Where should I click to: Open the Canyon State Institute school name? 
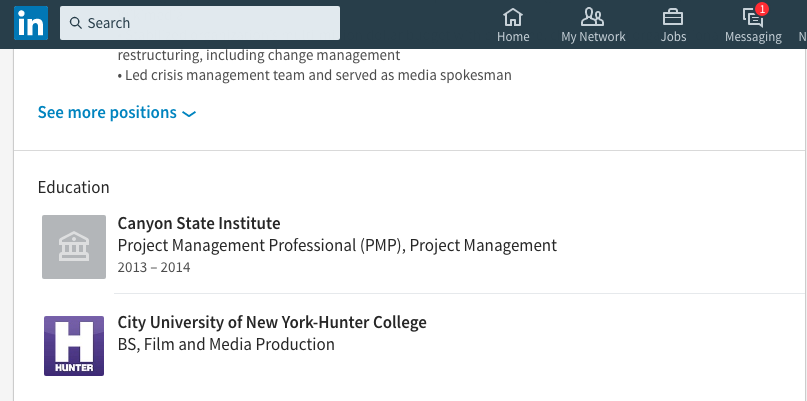pos(199,223)
